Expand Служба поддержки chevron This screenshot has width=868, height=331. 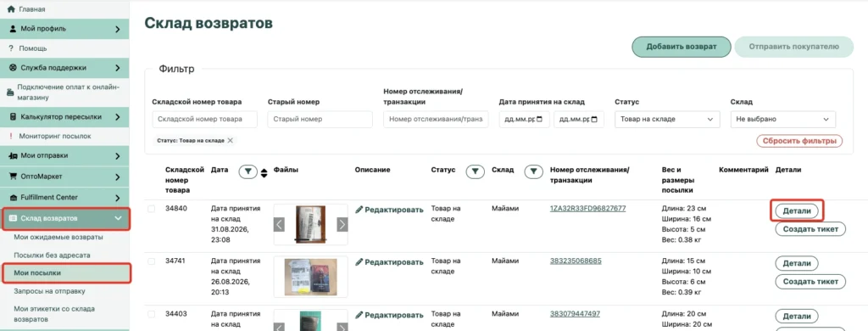117,68
